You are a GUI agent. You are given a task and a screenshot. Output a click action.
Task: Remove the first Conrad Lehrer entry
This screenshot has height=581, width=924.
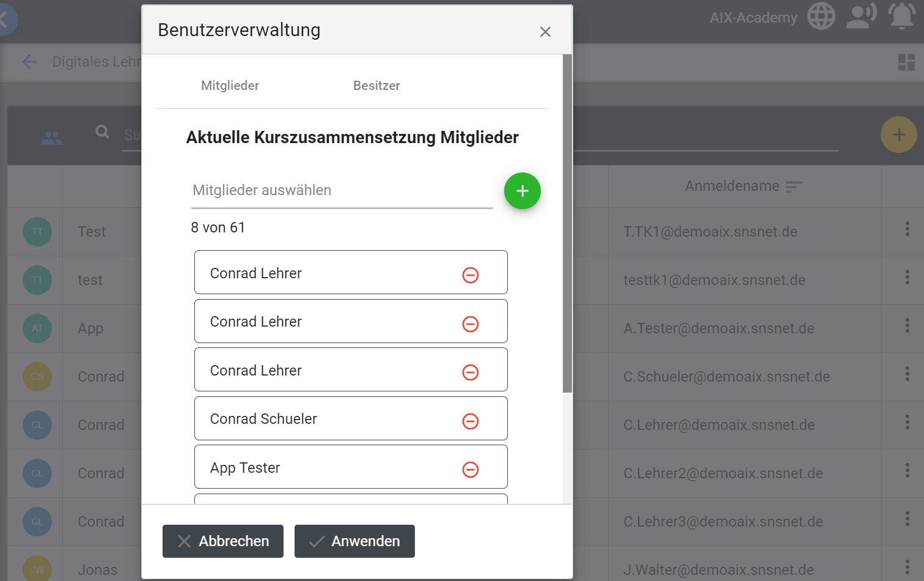[x=470, y=275]
